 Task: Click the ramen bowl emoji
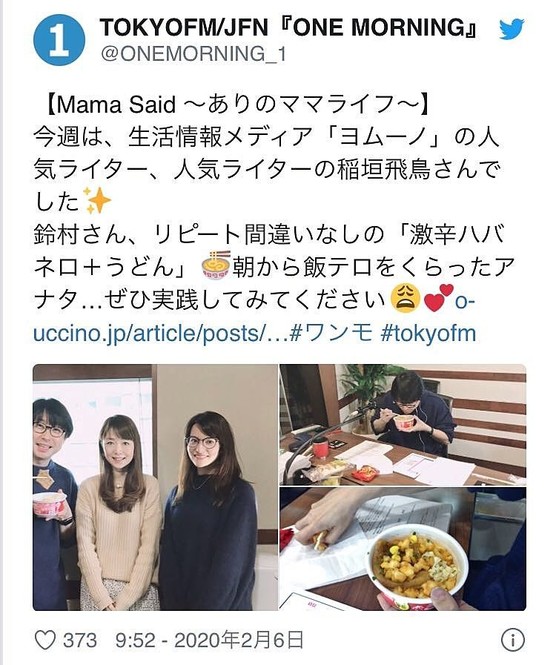215,265
